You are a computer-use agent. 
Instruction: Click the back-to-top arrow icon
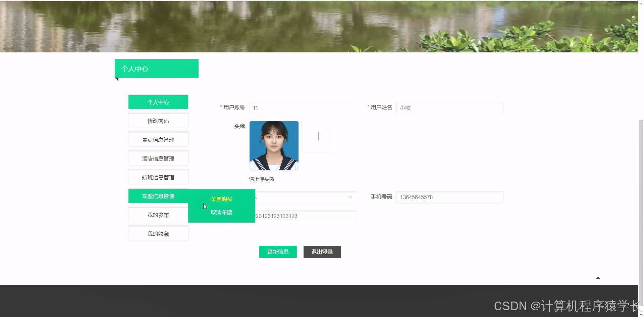pyautogui.click(x=598, y=278)
